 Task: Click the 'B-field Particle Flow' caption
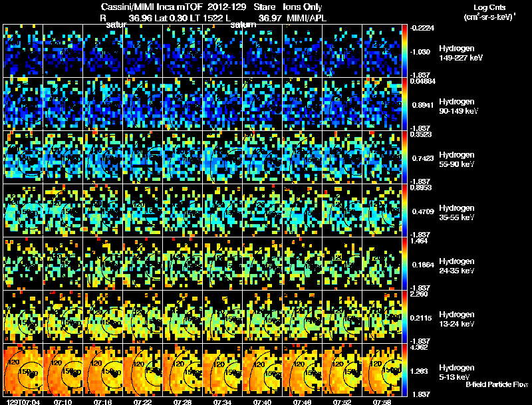[x=497, y=384]
